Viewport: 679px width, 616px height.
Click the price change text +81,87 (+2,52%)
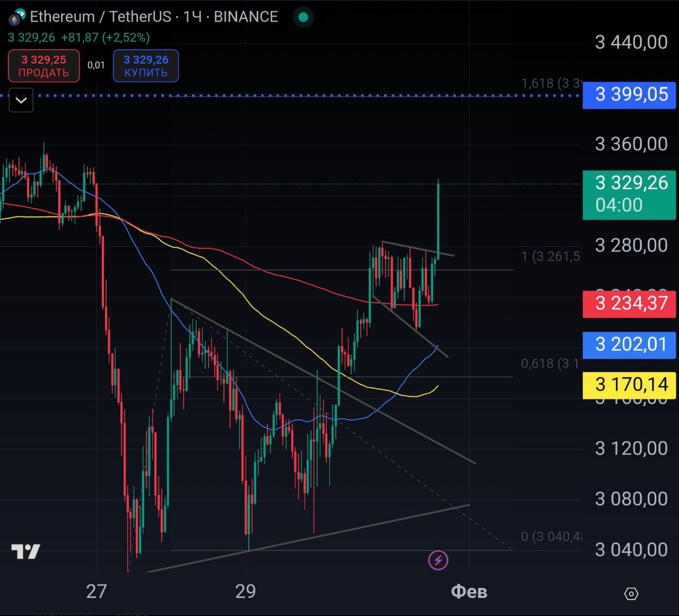[x=105, y=38]
